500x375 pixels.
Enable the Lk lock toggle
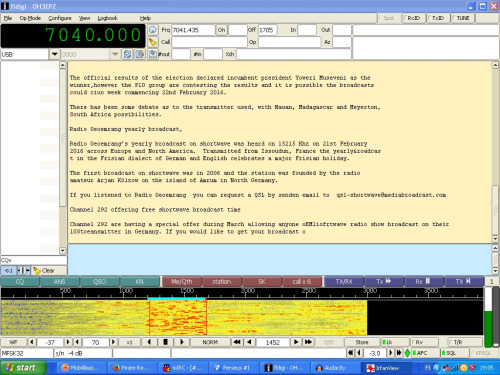(x=395, y=342)
